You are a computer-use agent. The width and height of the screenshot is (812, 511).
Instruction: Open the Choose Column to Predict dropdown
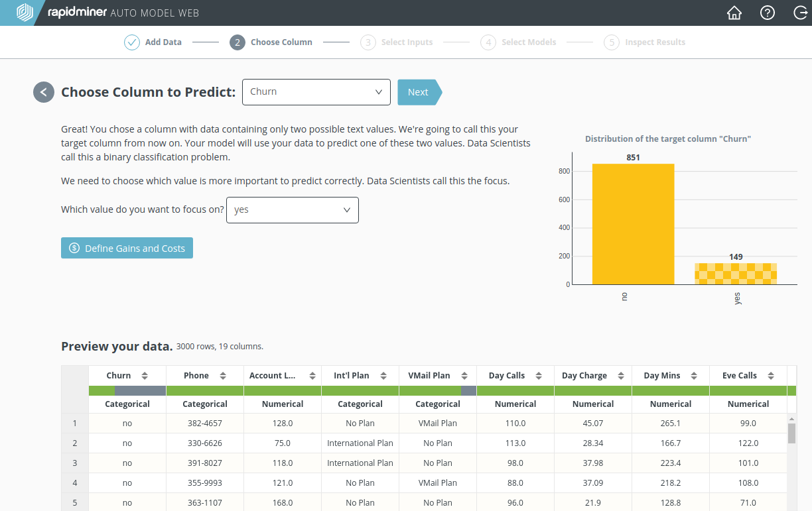(x=316, y=92)
